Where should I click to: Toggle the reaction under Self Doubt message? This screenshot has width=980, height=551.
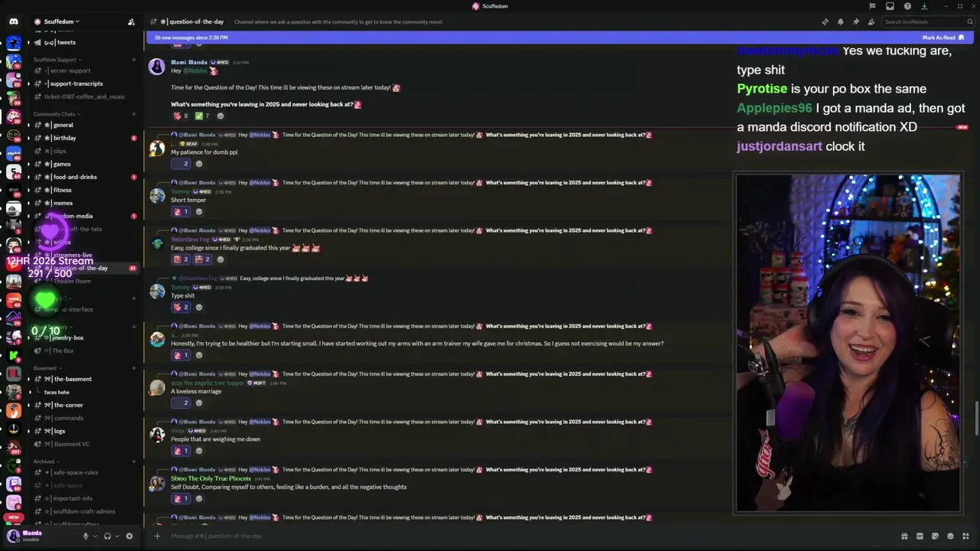coord(181,499)
